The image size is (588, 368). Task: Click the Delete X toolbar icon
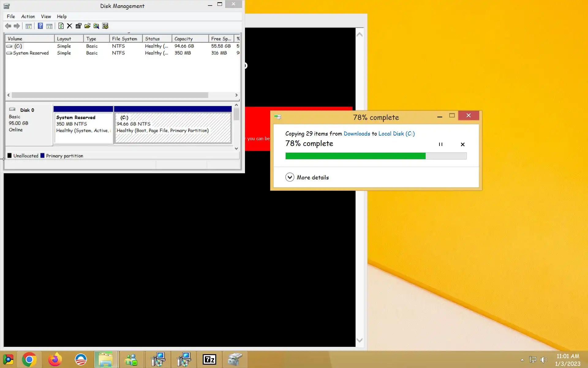point(70,26)
